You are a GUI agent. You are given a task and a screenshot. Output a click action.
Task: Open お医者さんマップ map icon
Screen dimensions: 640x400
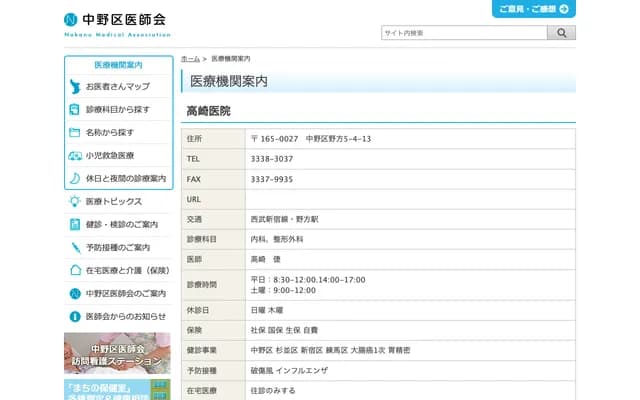point(75,87)
